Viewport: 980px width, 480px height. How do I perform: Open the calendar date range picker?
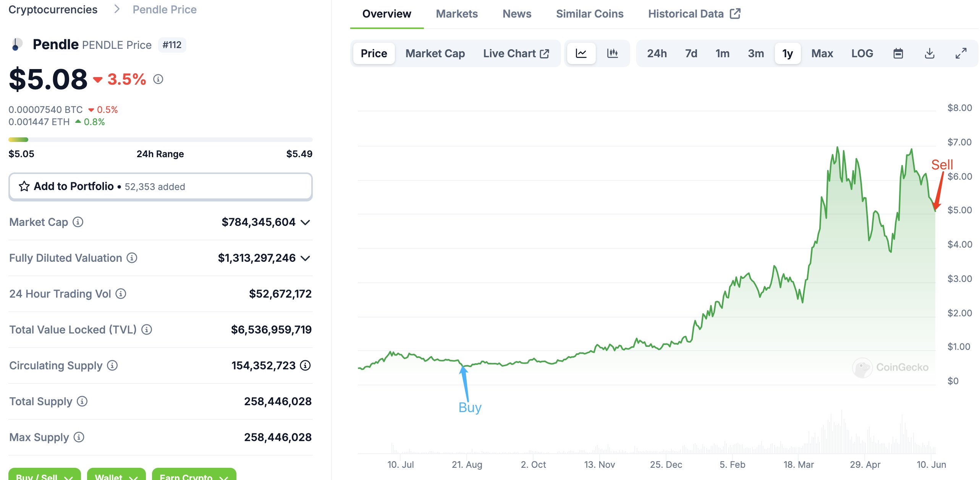pos(898,53)
